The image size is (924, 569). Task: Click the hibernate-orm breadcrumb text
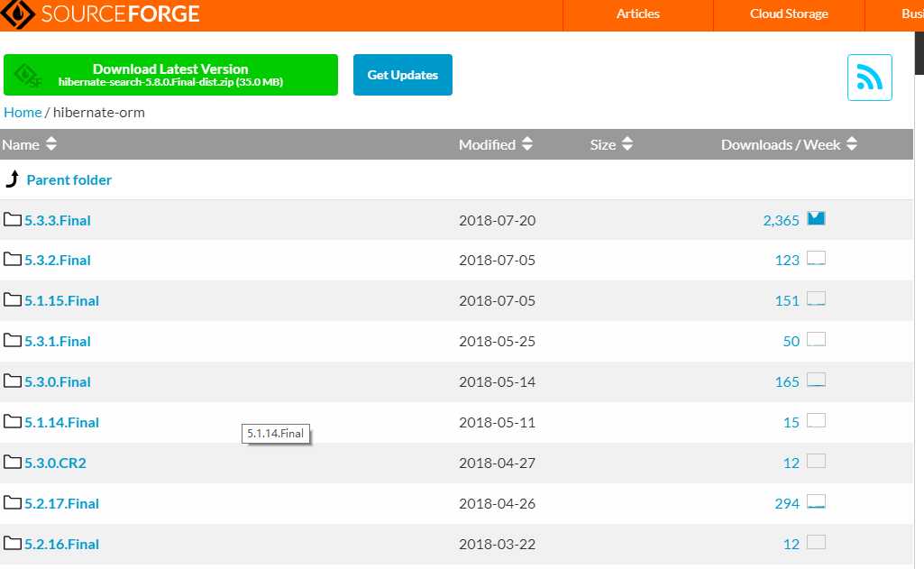tap(99, 113)
